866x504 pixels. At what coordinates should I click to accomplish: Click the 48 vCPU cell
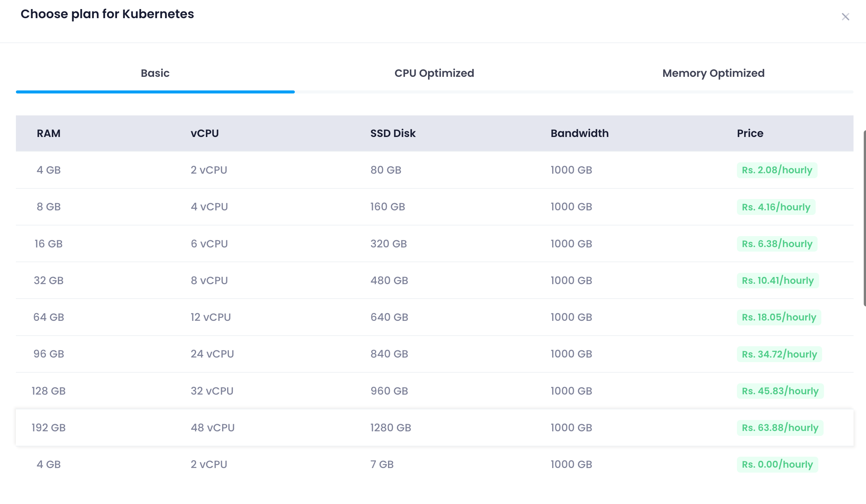[x=213, y=428]
